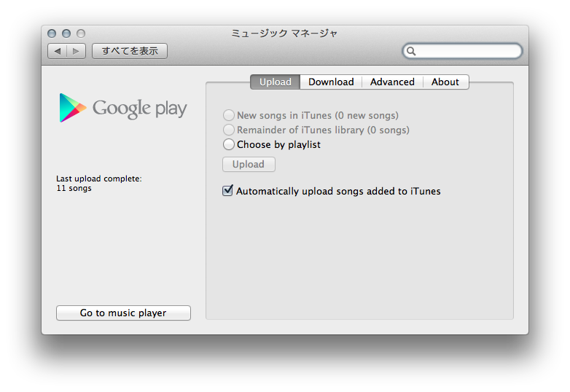This screenshot has width=570, height=392.
Task: Click the 'Last upload complete:' status text
Action: pyautogui.click(x=99, y=179)
